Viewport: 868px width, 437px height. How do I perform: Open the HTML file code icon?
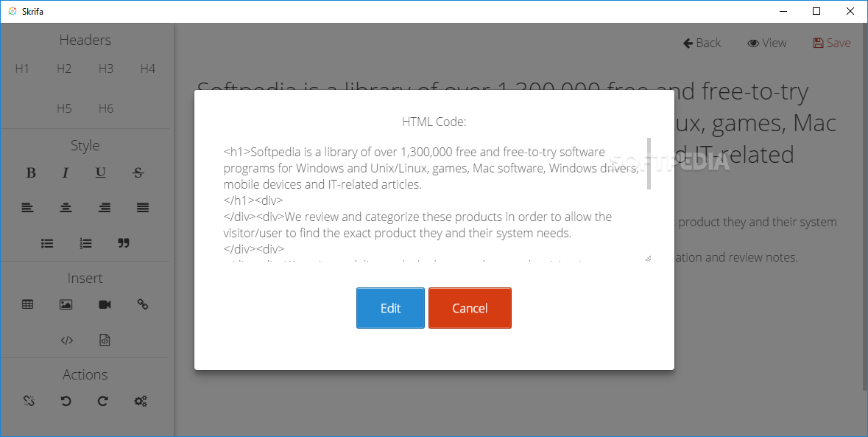tap(105, 340)
